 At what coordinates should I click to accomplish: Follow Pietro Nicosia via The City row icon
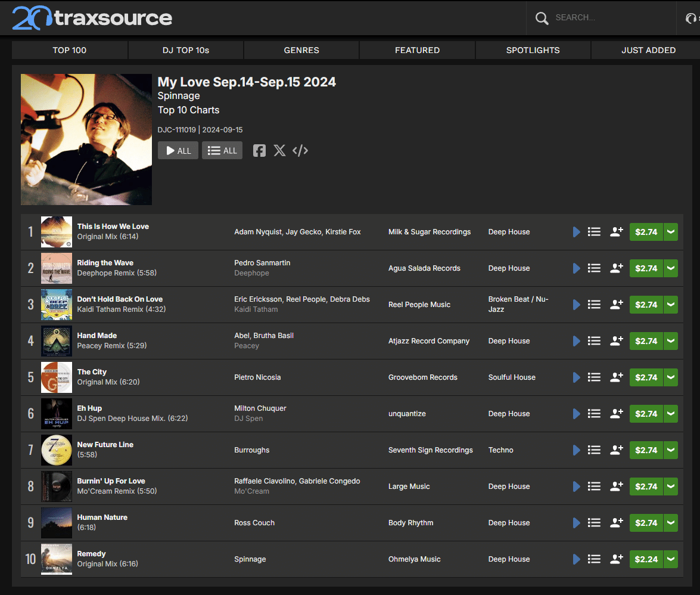point(617,377)
